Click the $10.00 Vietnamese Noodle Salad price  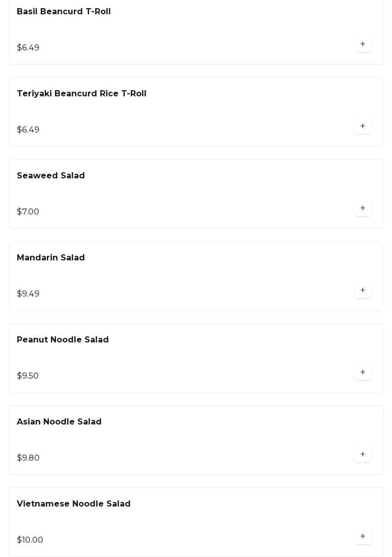pos(30,540)
